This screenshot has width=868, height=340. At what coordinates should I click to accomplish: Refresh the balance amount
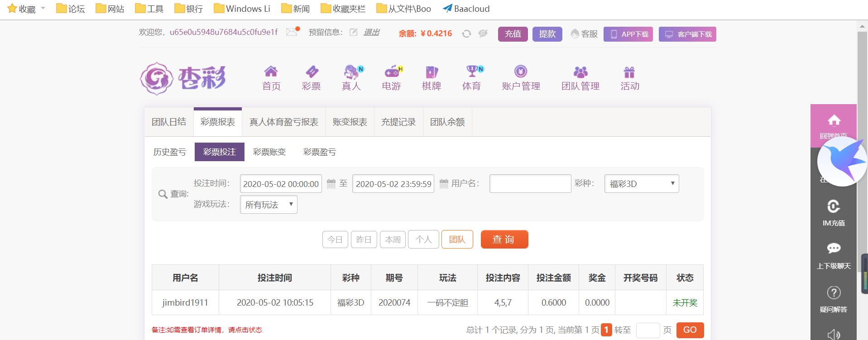[x=466, y=34]
